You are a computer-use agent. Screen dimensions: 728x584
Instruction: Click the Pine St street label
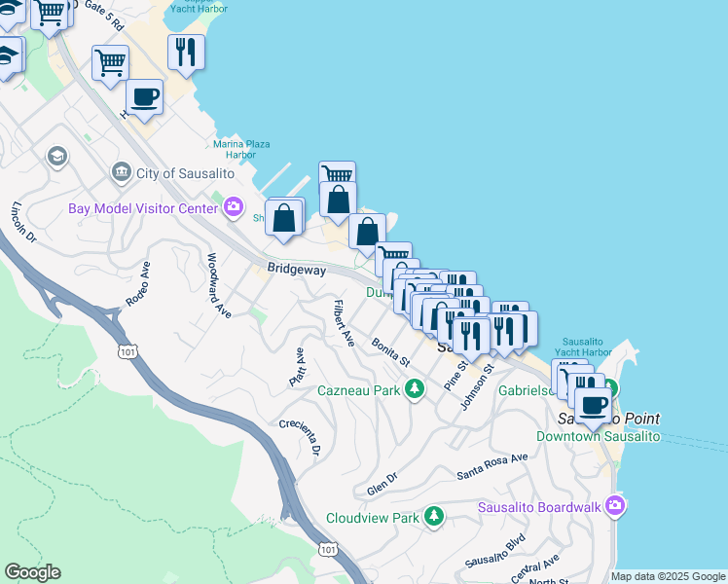click(x=455, y=376)
